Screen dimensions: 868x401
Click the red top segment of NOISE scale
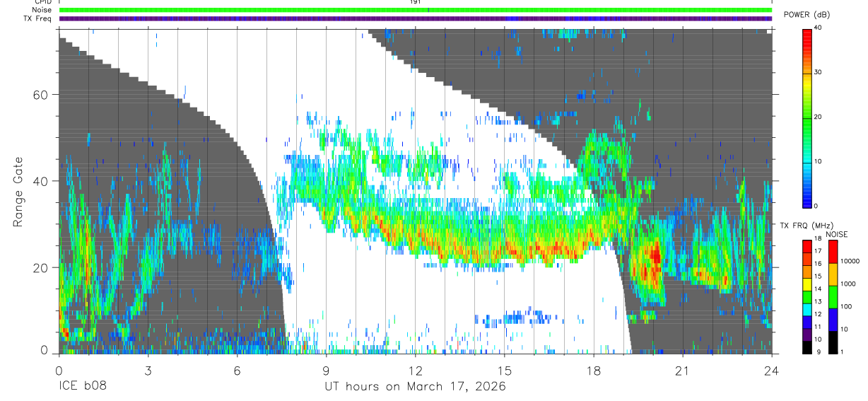(833, 251)
